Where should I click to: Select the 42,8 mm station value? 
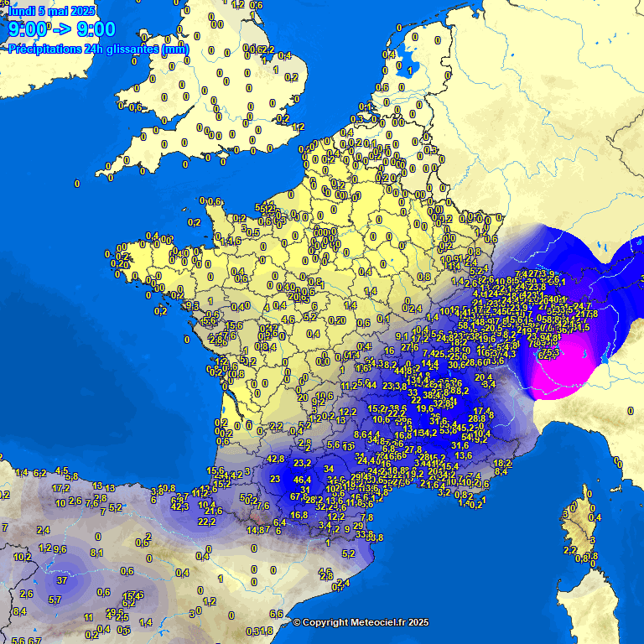275,459
